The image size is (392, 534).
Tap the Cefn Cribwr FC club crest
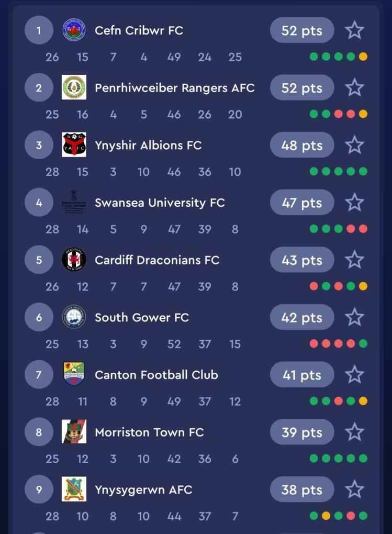[x=74, y=30]
